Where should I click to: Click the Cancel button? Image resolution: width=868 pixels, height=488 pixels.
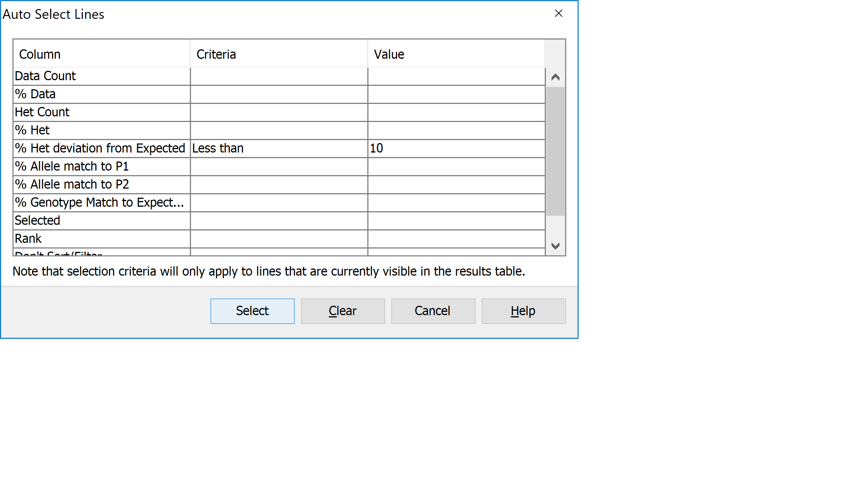(433, 311)
